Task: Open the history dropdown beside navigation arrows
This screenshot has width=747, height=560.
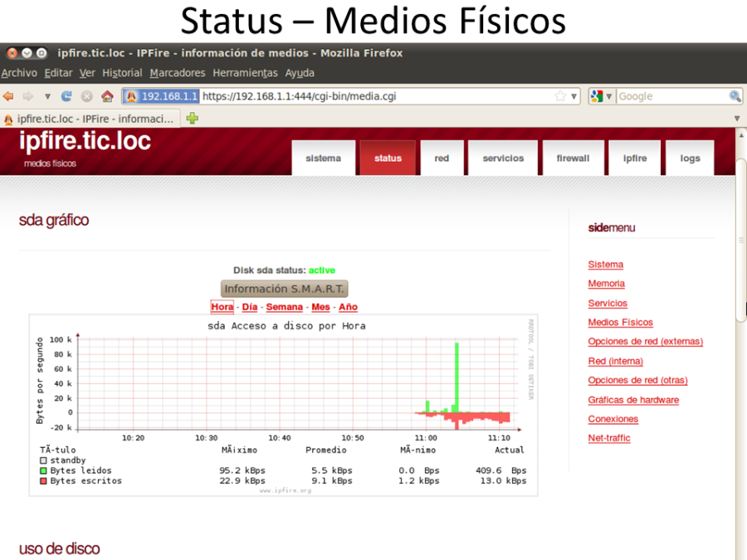Action: (47, 96)
